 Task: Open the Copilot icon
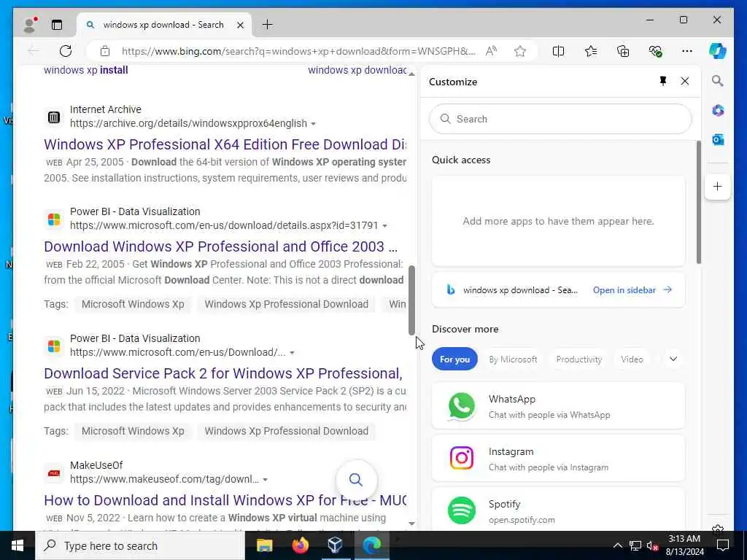[718, 51]
